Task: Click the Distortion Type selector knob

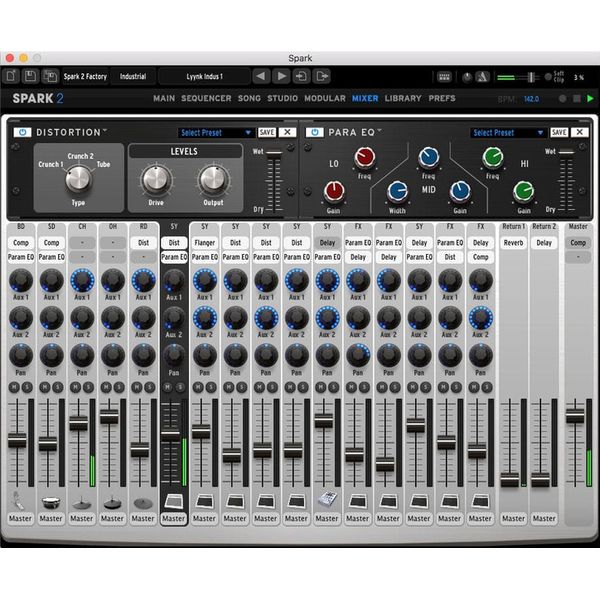Action: 78,179
